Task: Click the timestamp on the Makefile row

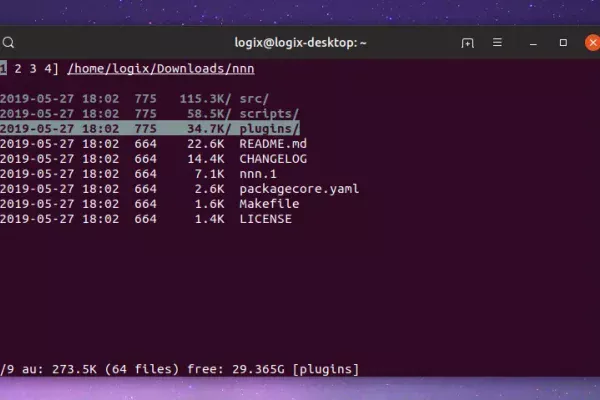Action: [59, 204]
